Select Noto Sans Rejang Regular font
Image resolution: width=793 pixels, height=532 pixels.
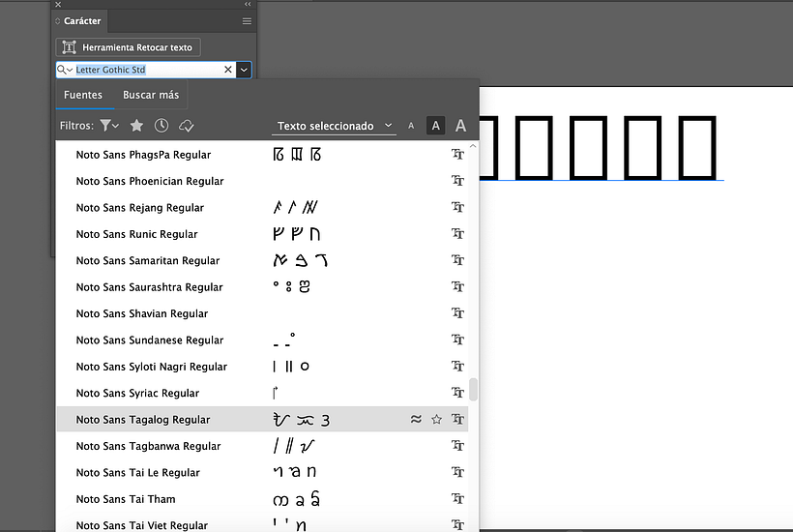[x=262, y=207]
